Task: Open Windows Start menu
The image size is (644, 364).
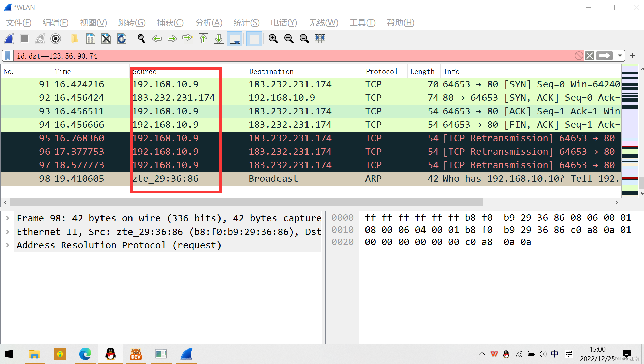Action: pyautogui.click(x=9, y=354)
